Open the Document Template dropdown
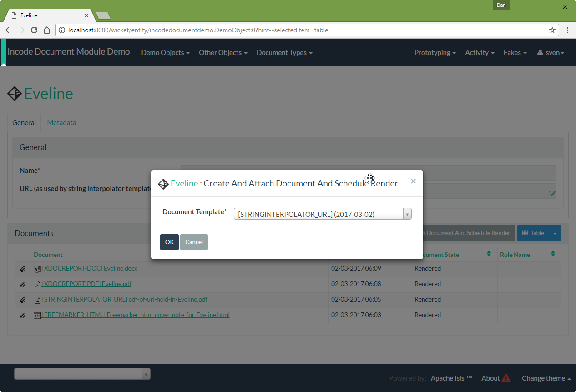The width and height of the screenshot is (576, 392). (x=323, y=214)
